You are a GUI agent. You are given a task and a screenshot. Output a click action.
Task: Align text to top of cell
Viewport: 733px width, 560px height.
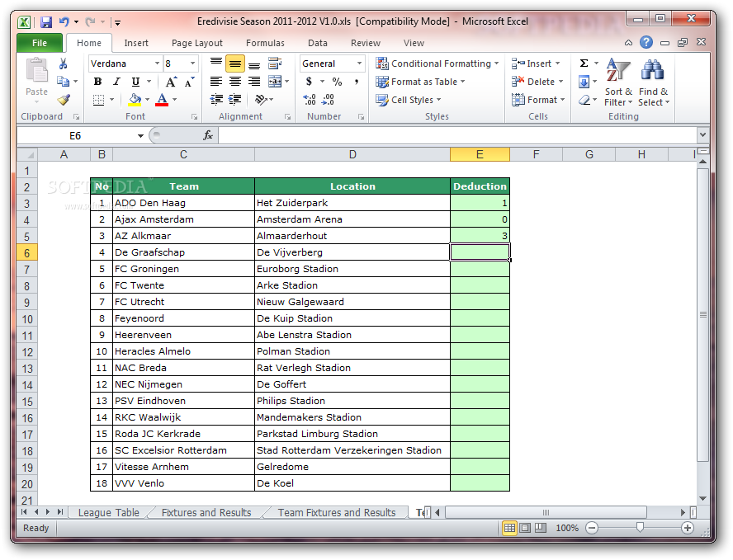(216, 63)
